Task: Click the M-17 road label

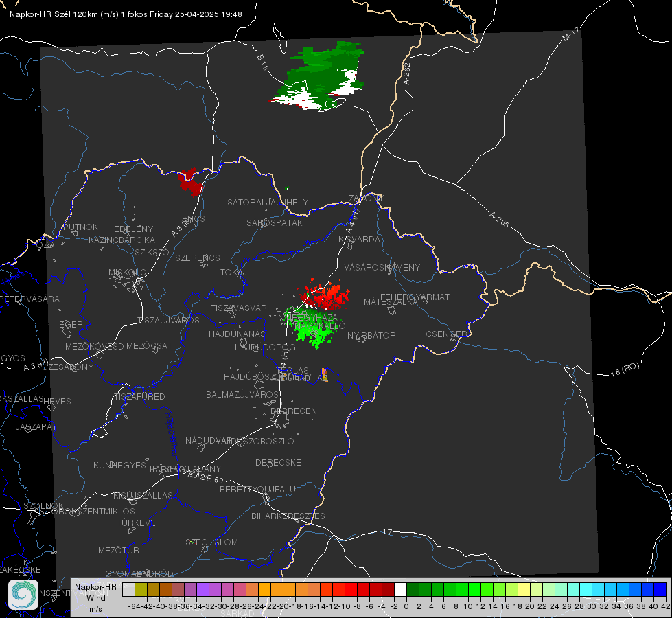Action: pos(571,34)
